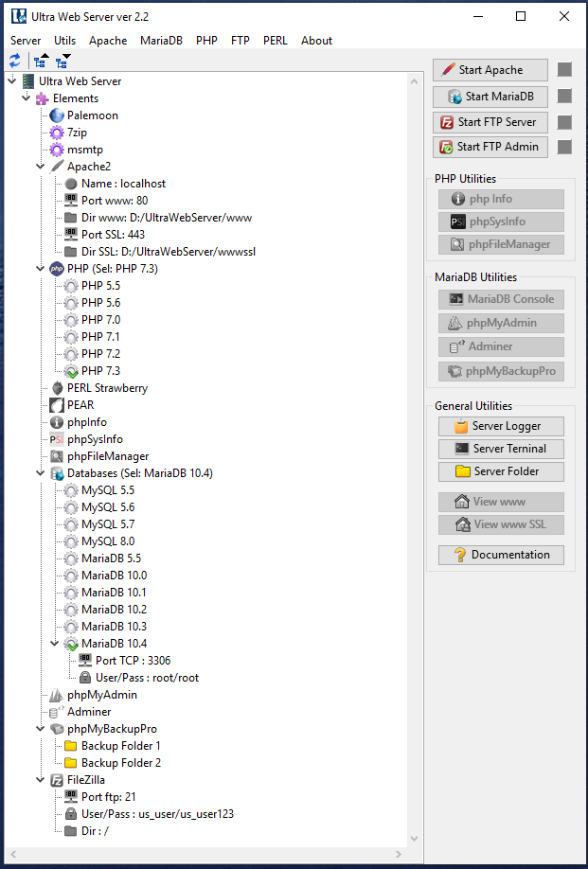588x869 pixels.
Task: Collapse the MariaDB 10.4 node
Action: [54, 644]
